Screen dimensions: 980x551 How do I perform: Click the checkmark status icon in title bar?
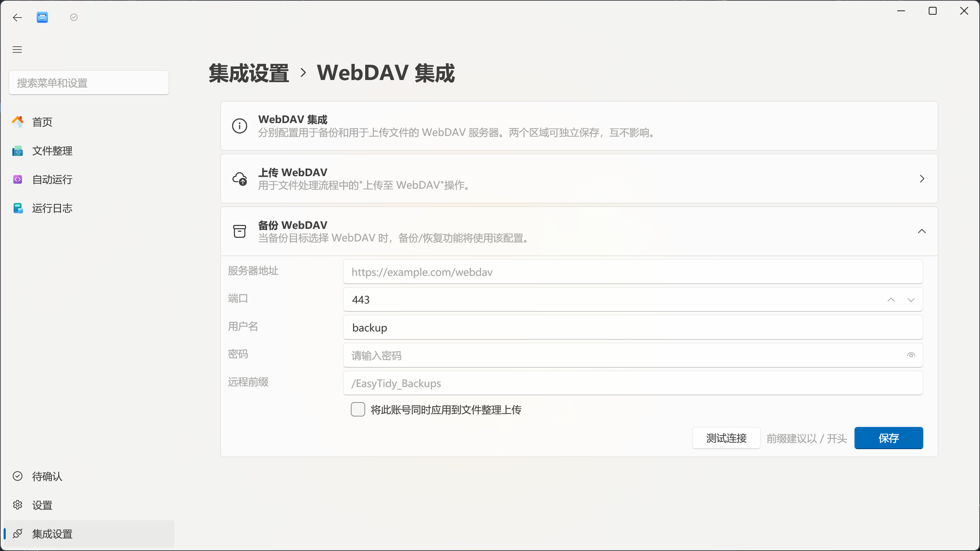[x=74, y=17]
